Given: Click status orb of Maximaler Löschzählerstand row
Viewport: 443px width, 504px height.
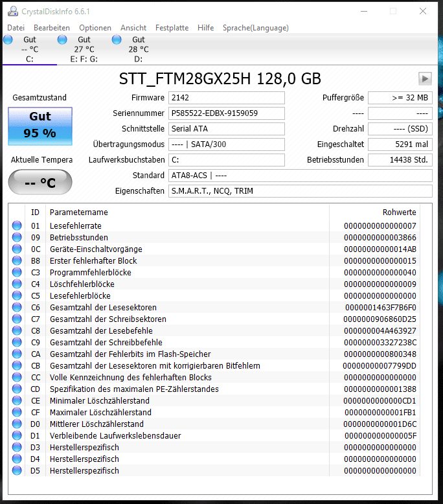Looking at the screenshot, I should pos(17,412).
